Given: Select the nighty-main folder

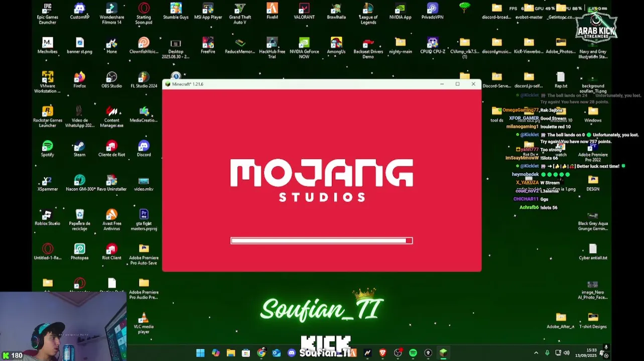Looking at the screenshot, I should (x=400, y=46).
